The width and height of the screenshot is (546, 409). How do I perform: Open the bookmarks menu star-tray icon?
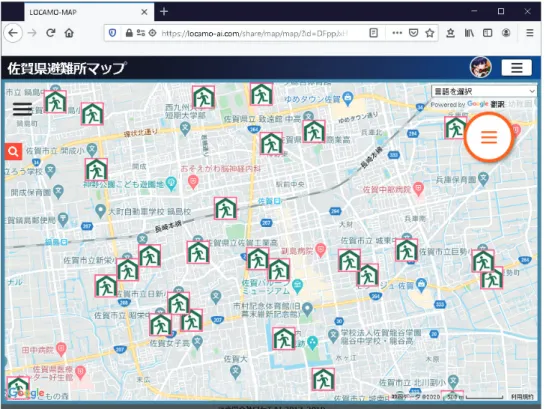tap(450, 33)
